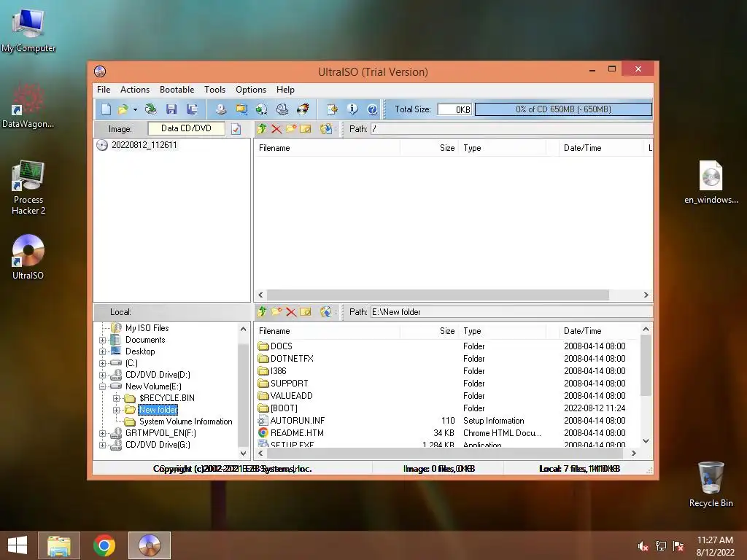
Task: Click the image properties checkmark icon
Action: click(x=236, y=129)
